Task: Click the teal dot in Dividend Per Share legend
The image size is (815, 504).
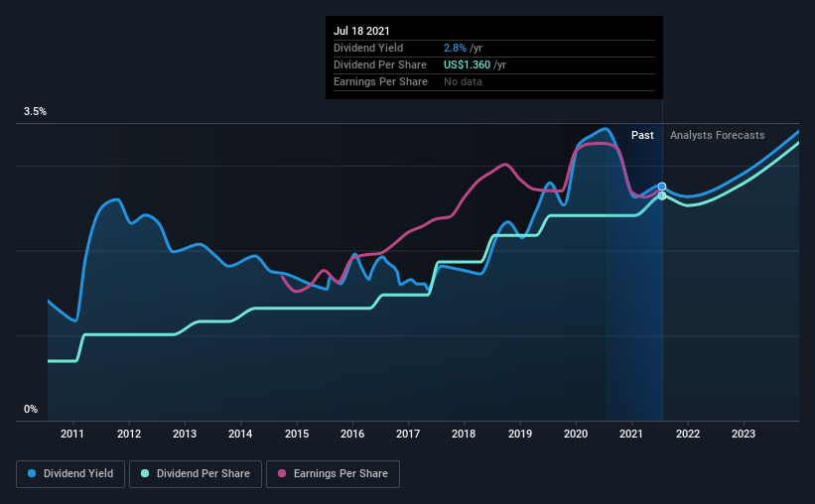Action: 145,473
